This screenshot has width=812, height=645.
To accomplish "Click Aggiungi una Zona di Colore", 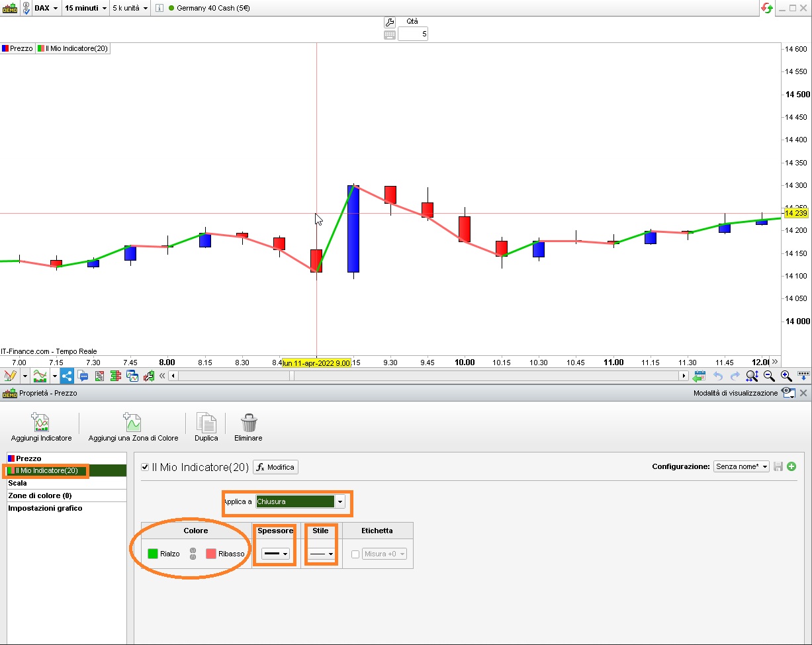I will (x=133, y=427).
